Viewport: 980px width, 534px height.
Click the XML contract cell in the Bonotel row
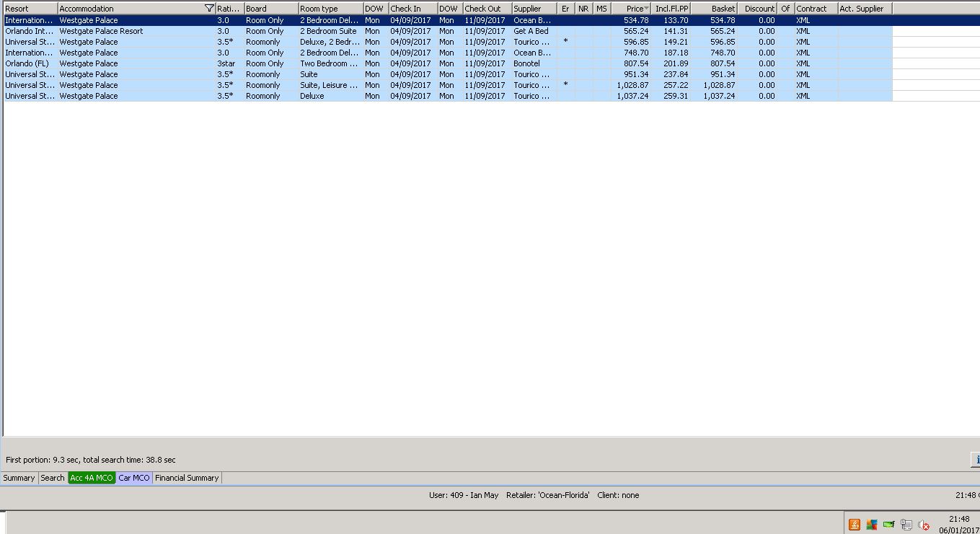pos(816,63)
